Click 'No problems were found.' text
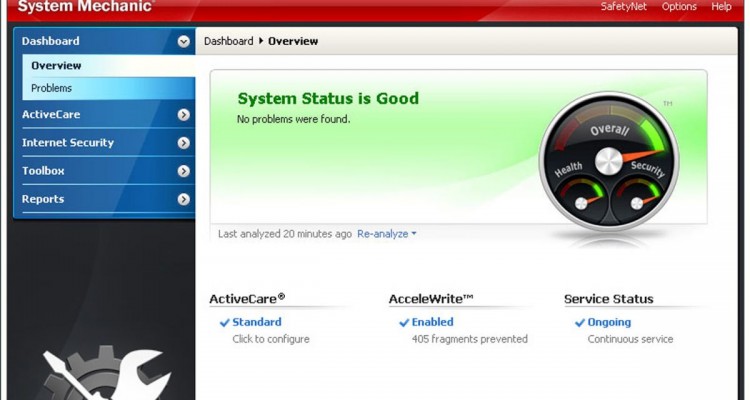Screen dimensions: 750x400 click(x=294, y=119)
